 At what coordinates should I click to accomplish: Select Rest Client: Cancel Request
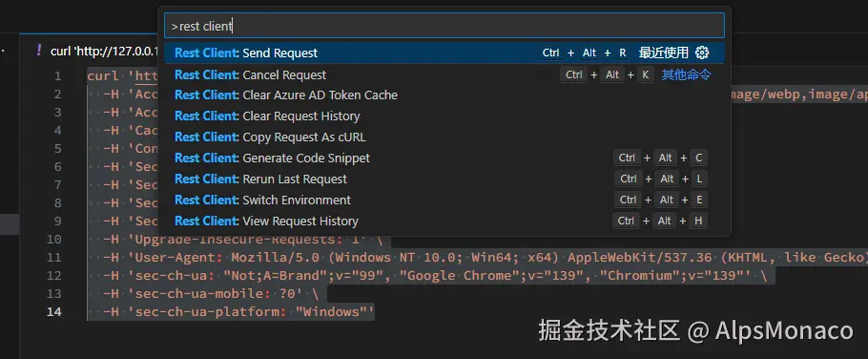pos(444,74)
